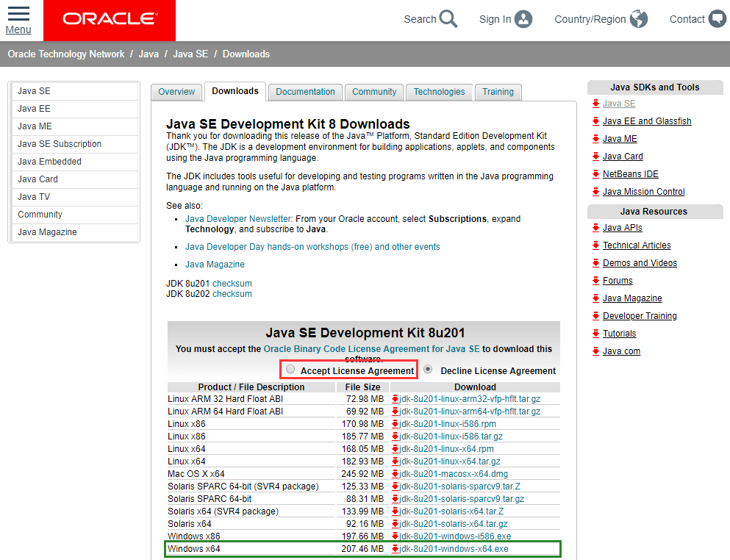Open Java Card link in SDKs and Tools
Viewport: 730px width, 560px height.
(623, 157)
